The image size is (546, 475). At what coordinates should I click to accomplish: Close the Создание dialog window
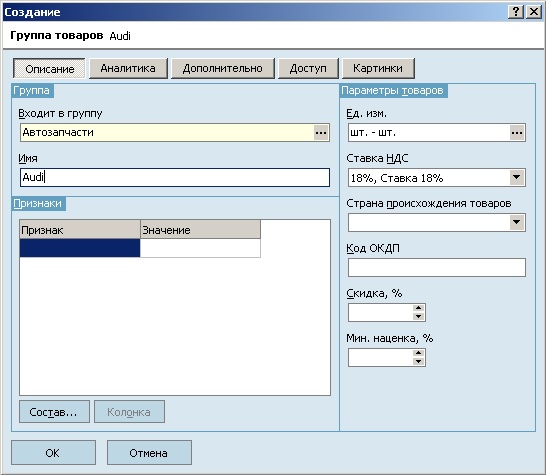point(533,12)
